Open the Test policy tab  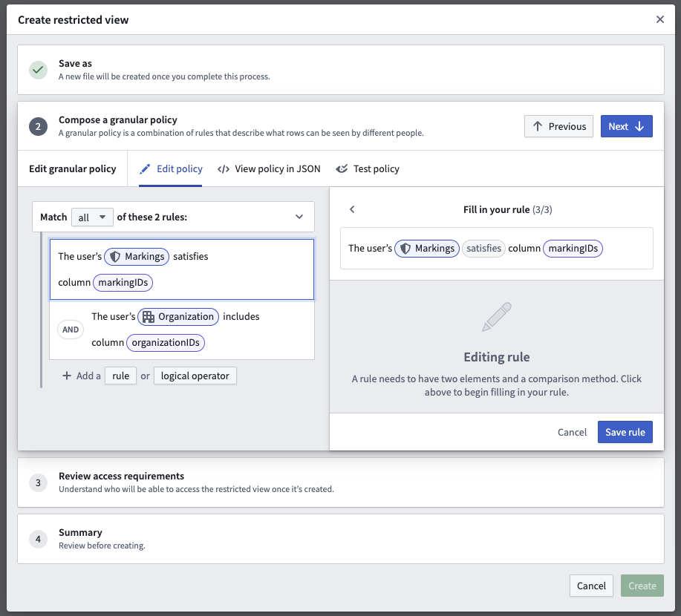click(368, 169)
